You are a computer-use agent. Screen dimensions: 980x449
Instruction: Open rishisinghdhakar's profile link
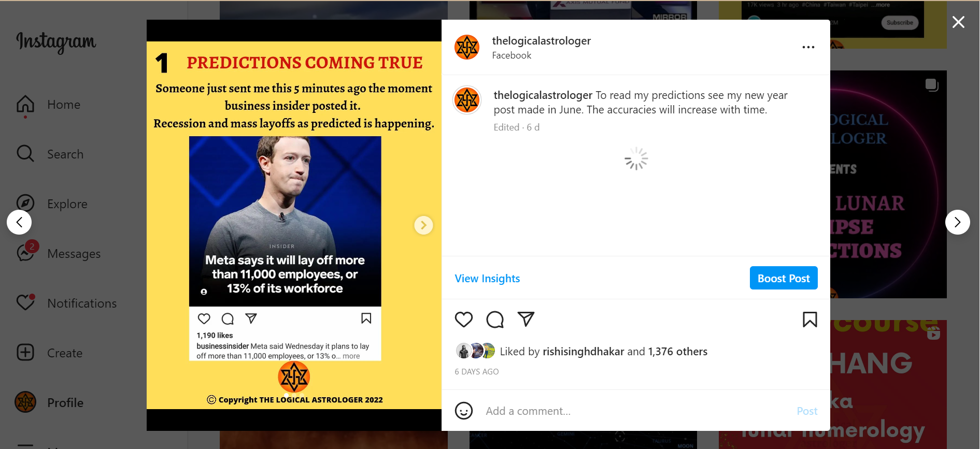click(x=583, y=352)
